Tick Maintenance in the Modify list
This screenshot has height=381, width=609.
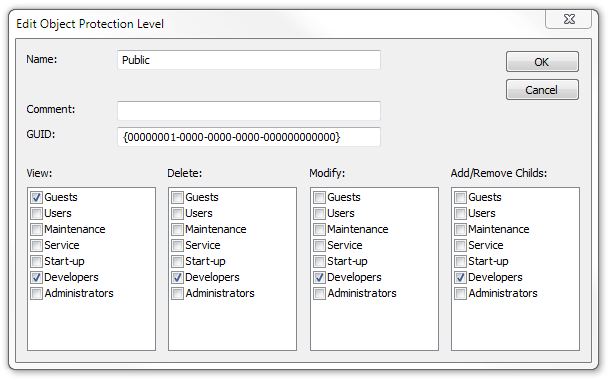tap(320, 229)
